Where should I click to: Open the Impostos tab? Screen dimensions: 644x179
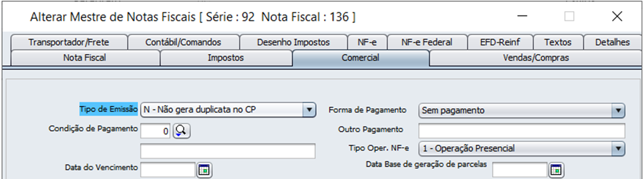[225, 58]
